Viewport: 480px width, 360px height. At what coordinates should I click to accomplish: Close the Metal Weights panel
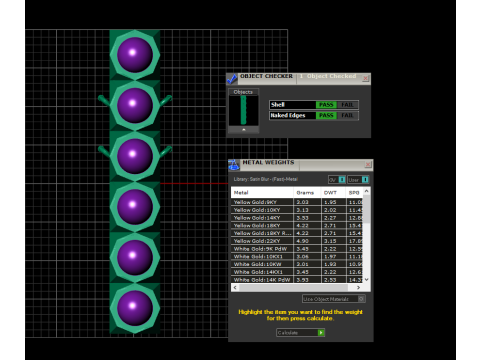click(368, 164)
